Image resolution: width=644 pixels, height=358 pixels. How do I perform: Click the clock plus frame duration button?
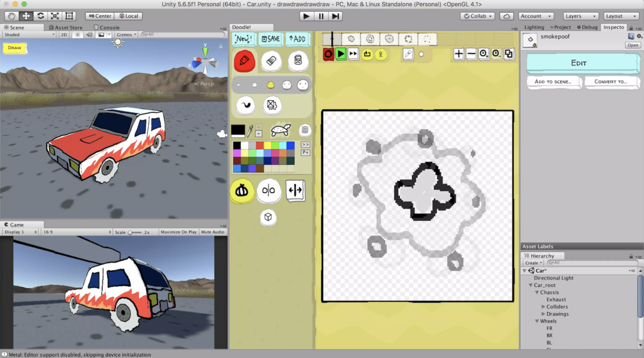click(484, 54)
